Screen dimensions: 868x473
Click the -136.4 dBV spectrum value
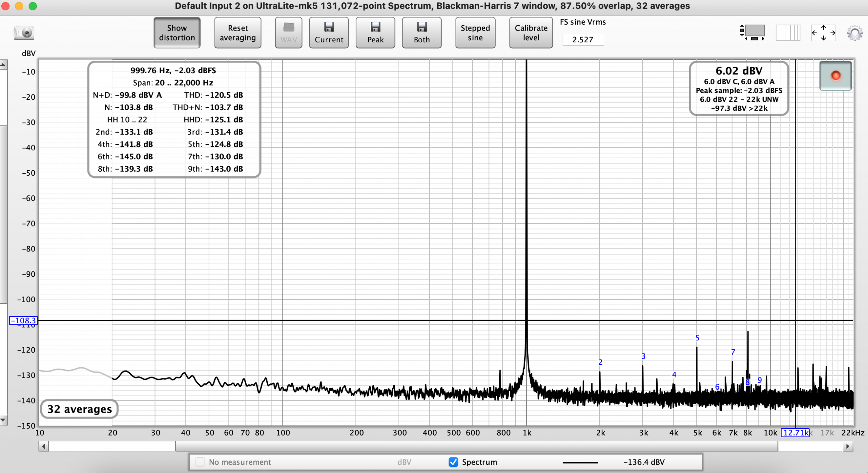[644, 462]
